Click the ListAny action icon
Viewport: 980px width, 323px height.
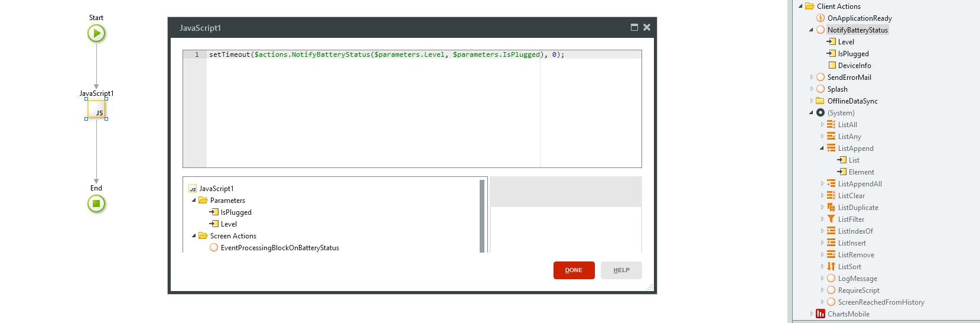click(831, 137)
